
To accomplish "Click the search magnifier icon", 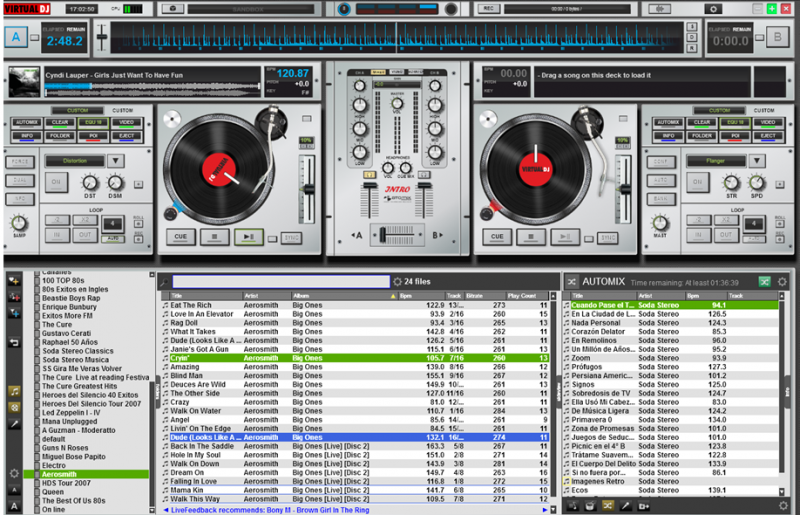I will [x=164, y=282].
